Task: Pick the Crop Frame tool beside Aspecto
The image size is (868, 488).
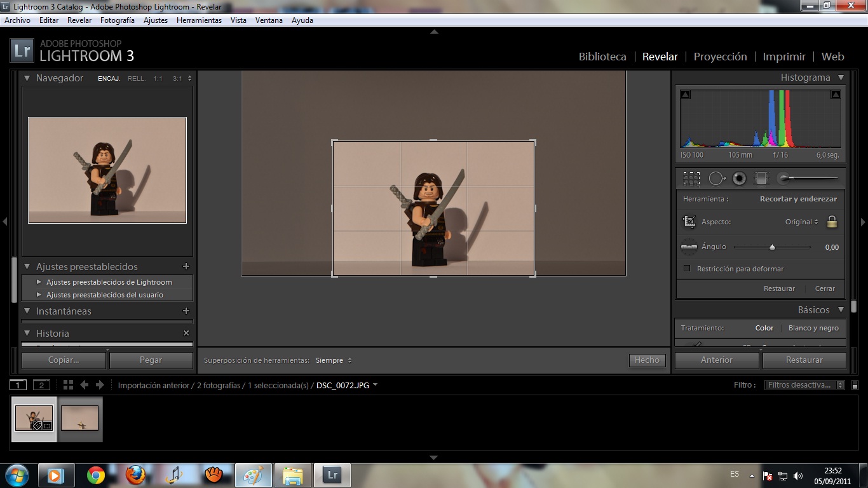Action: 689,222
